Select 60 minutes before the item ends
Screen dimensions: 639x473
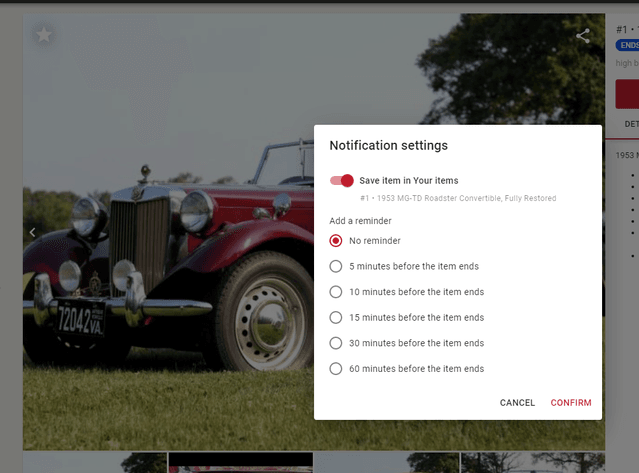click(336, 369)
